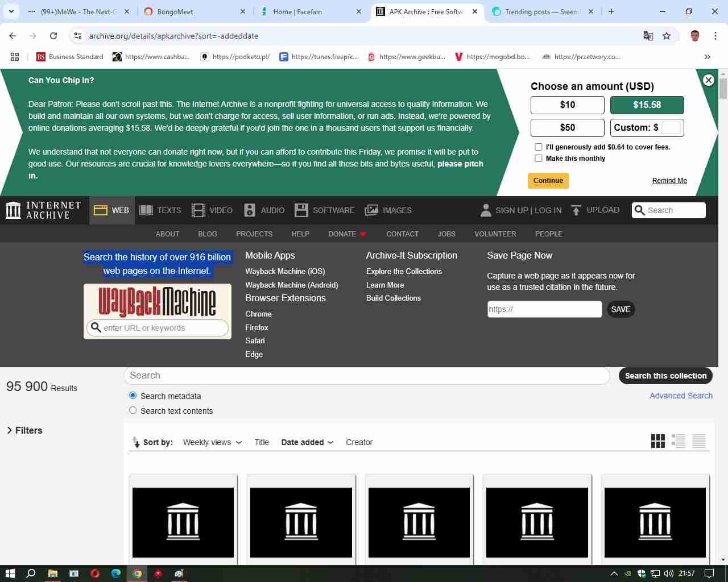Screen dimensions: 728x582
Task: Click SIGN UP | LOG IN
Action: [x=528, y=210]
